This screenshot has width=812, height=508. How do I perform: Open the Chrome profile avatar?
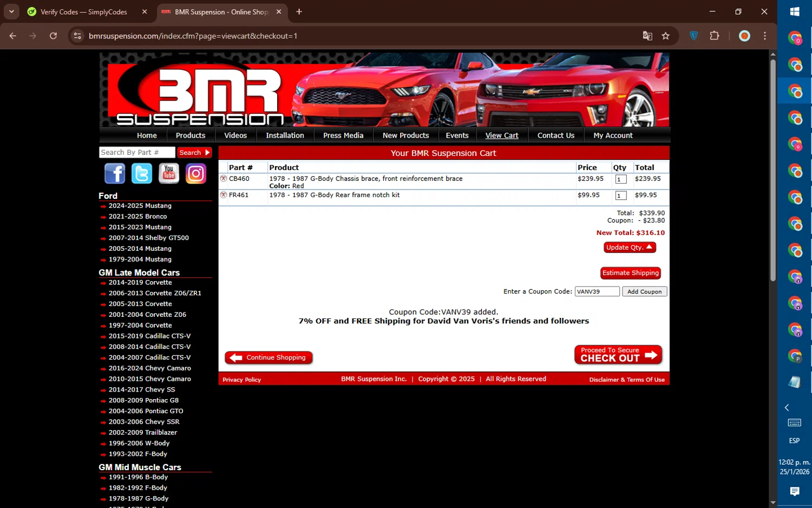[x=745, y=36]
